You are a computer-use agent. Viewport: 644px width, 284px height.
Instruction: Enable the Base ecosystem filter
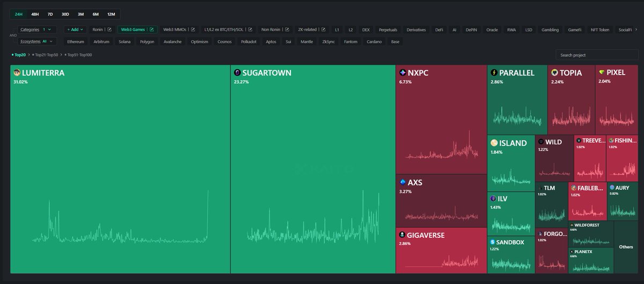[x=395, y=41]
